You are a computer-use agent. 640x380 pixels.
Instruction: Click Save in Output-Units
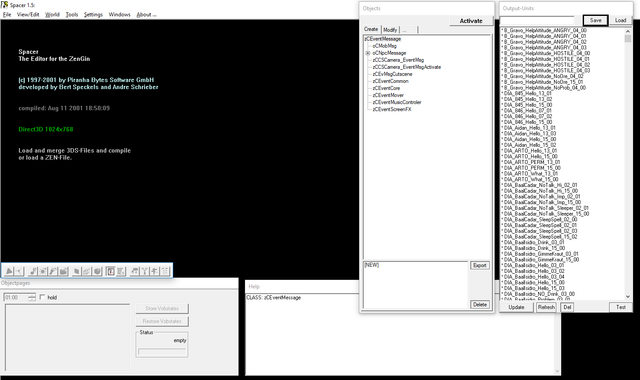[596, 20]
